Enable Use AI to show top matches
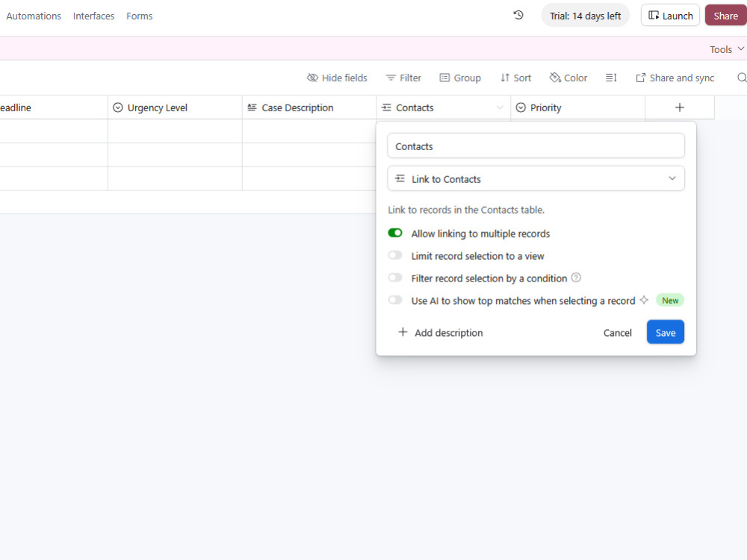747x560 pixels. 395,300
